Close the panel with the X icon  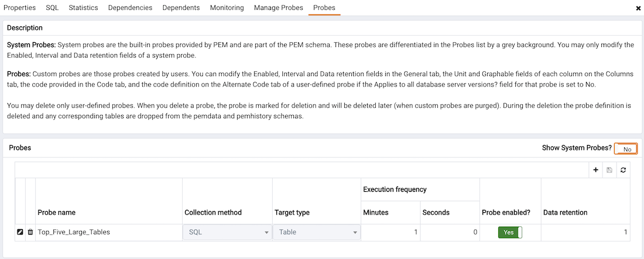(x=638, y=8)
